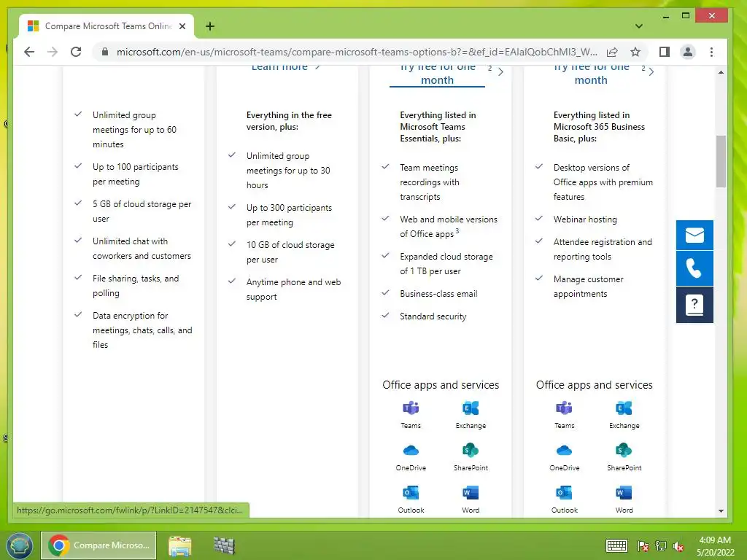Click the scroll down arrow
Image resolution: width=747 pixels, height=560 pixels.
[x=721, y=511]
